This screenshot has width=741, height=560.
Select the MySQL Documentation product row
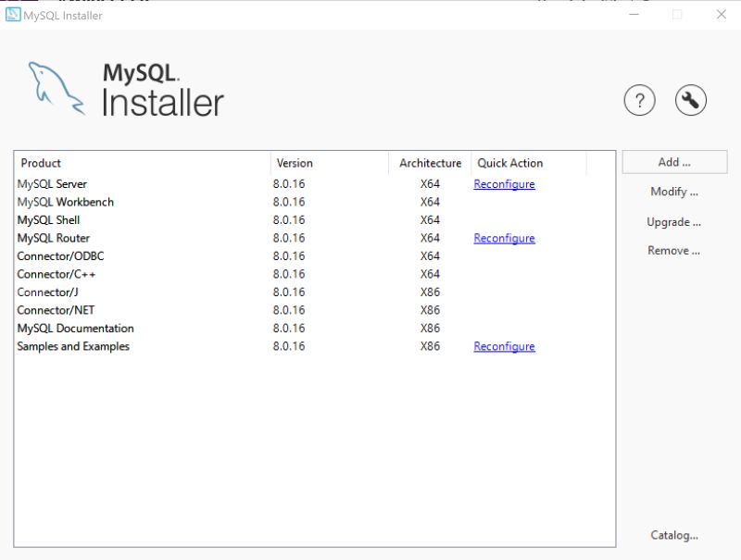(x=74, y=328)
